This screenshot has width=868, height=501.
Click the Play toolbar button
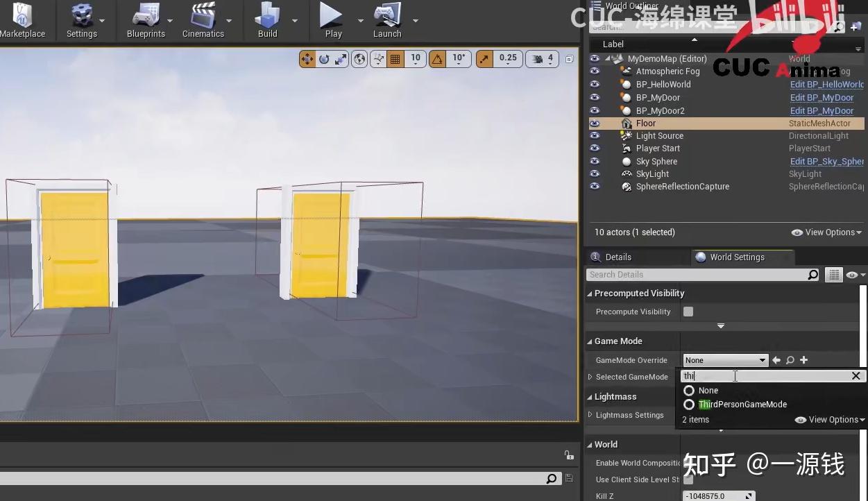[x=333, y=21]
